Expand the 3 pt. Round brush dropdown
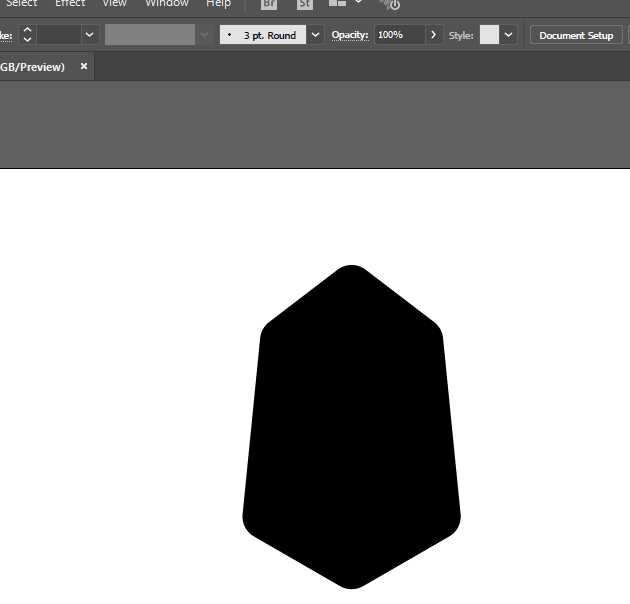The width and height of the screenshot is (630, 604). pyautogui.click(x=315, y=35)
